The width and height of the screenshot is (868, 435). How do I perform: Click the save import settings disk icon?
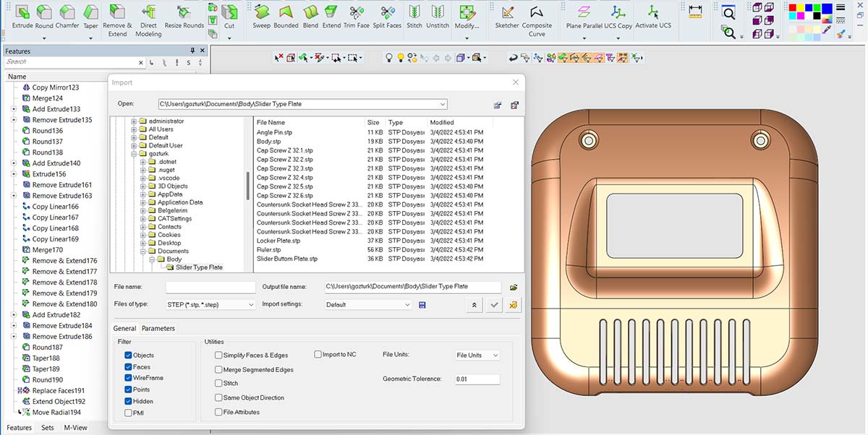pos(422,305)
